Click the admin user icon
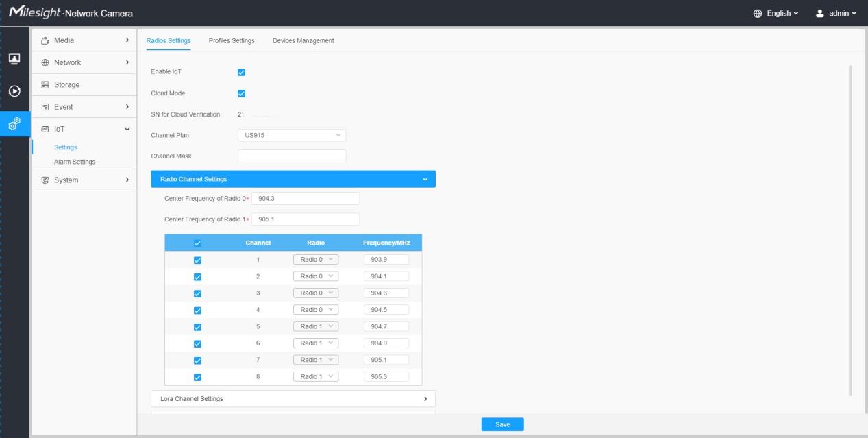Screen dimensions: 868x438 pyautogui.click(x=821, y=13)
